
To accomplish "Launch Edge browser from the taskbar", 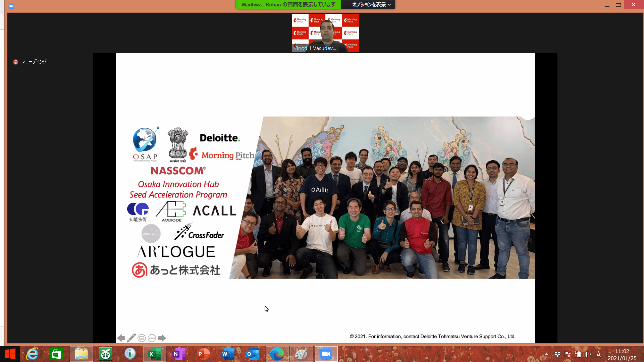I will (277, 354).
